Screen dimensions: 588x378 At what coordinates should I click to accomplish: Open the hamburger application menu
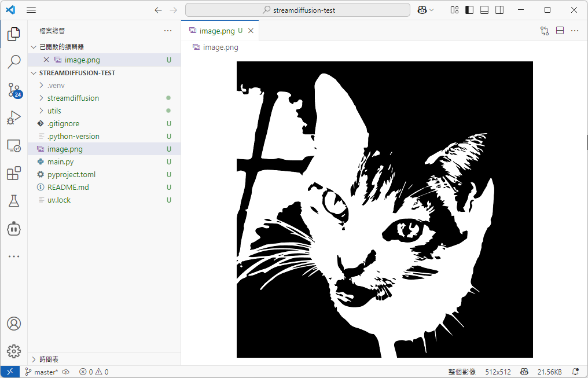31,10
